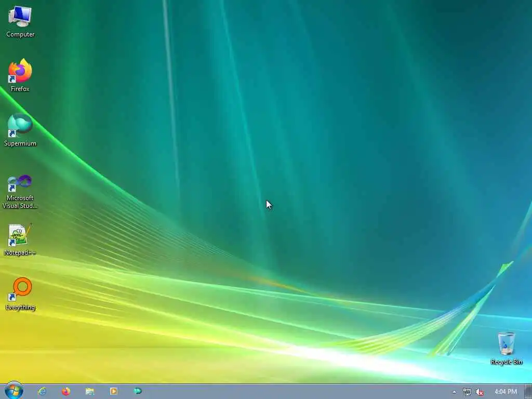Select the Firefox desktop shortcut
The width and height of the screenshot is (532, 399).
(x=20, y=75)
